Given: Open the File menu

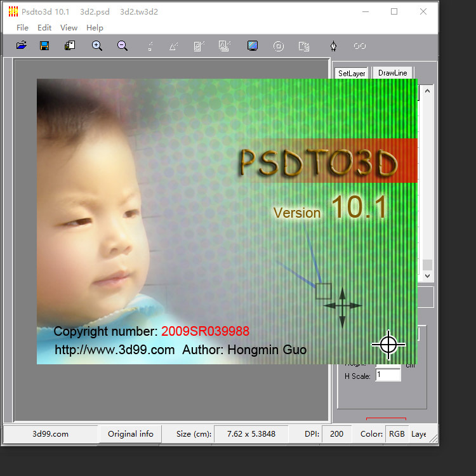Looking at the screenshot, I should tap(22, 28).
